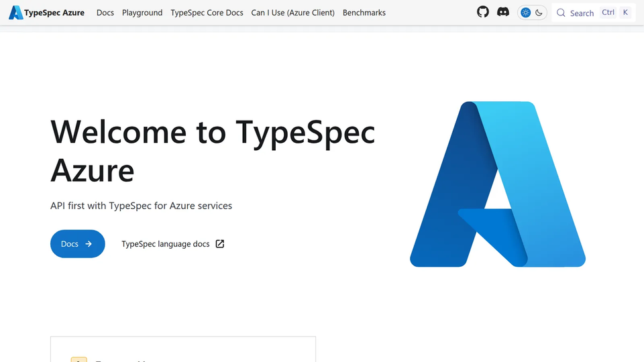Click the 'TypeSpec Azure' site title text

point(54,13)
